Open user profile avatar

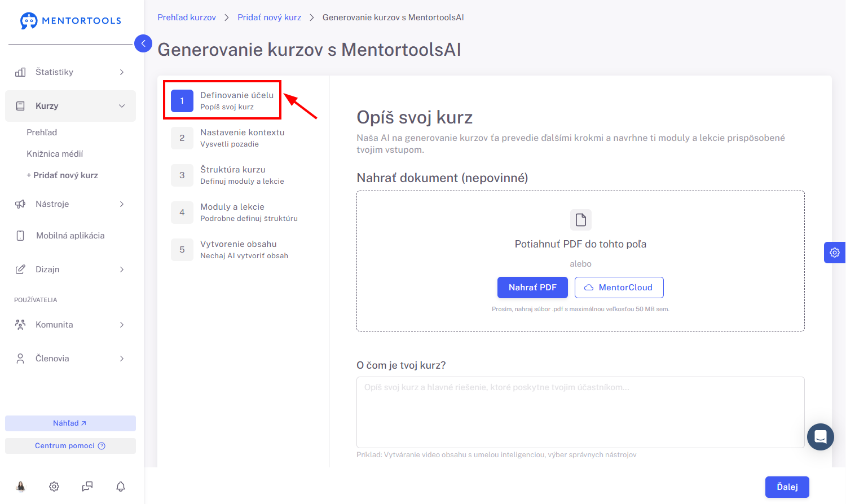pyautogui.click(x=21, y=486)
